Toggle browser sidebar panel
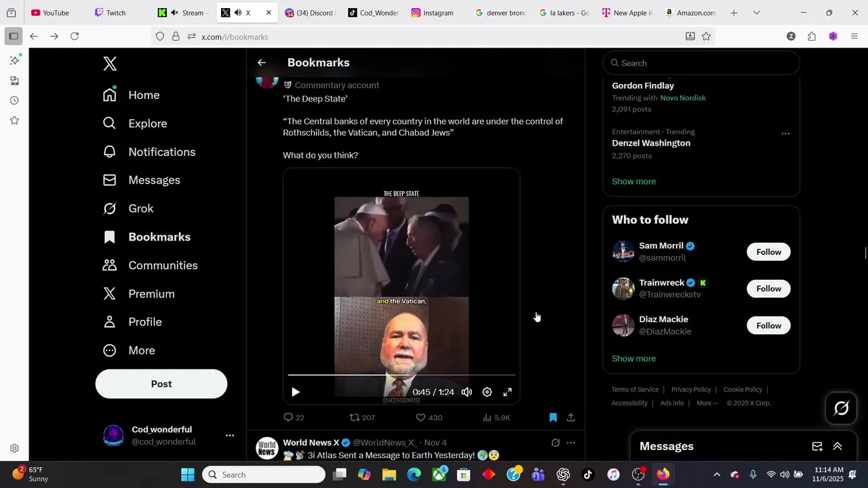The image size is (868, 488). click(14, 37)
